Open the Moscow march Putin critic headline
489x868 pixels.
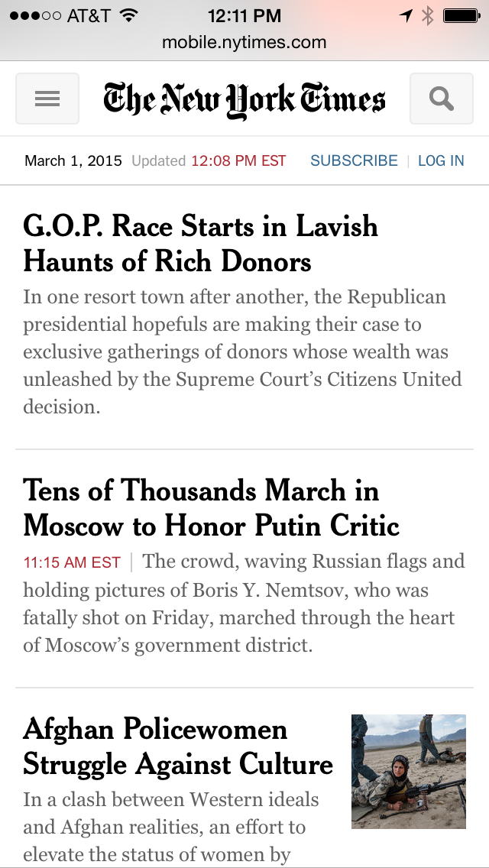(212, 508)
